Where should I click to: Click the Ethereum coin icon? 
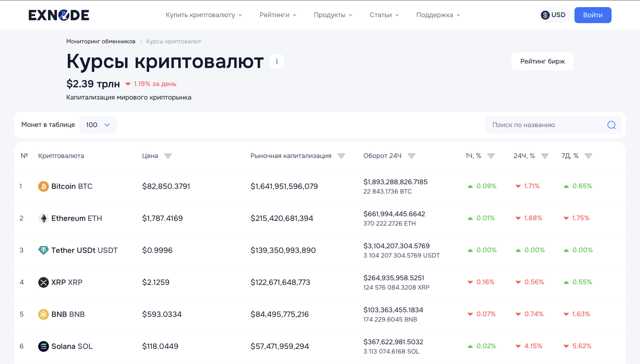tap(44, 218)
